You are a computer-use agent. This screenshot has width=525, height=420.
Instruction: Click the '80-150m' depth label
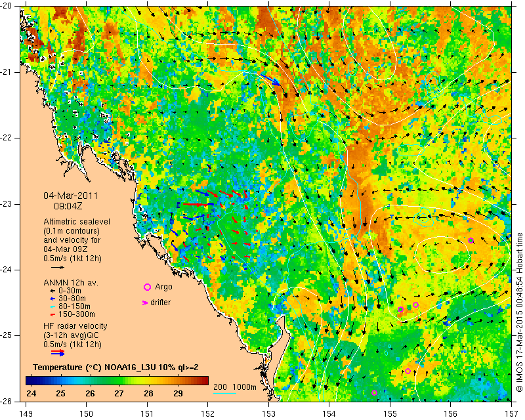[x=74, y=306]
